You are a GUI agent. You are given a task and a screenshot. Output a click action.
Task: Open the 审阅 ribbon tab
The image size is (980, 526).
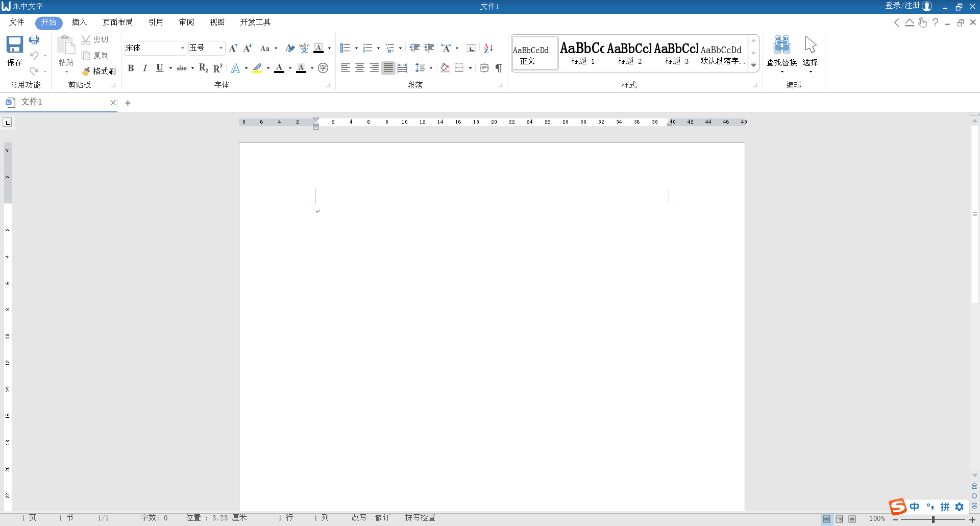click(x=186, y=22)
